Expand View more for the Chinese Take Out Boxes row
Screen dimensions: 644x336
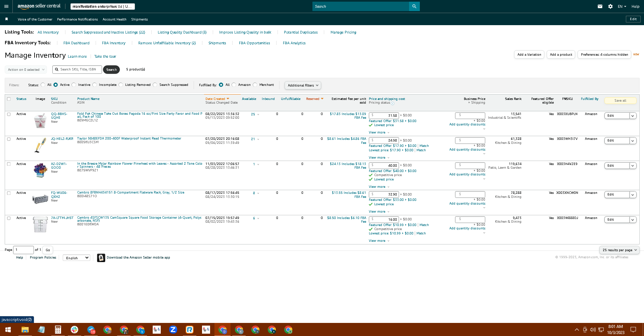click(x=379, y=132)
